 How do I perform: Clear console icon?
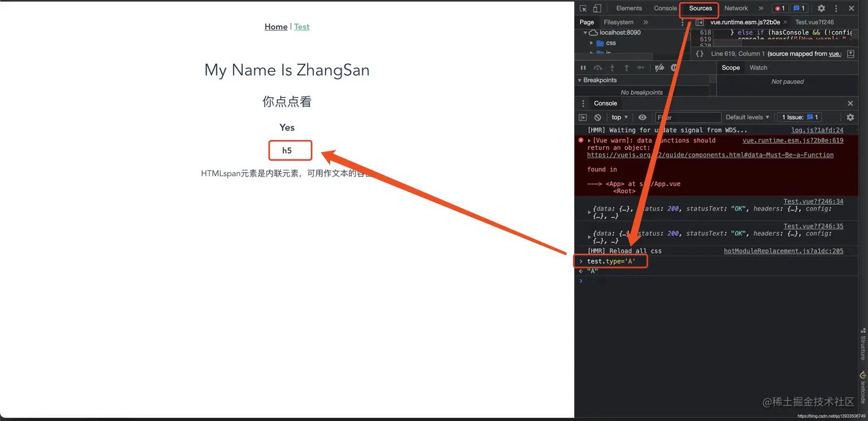coord(598,118)
